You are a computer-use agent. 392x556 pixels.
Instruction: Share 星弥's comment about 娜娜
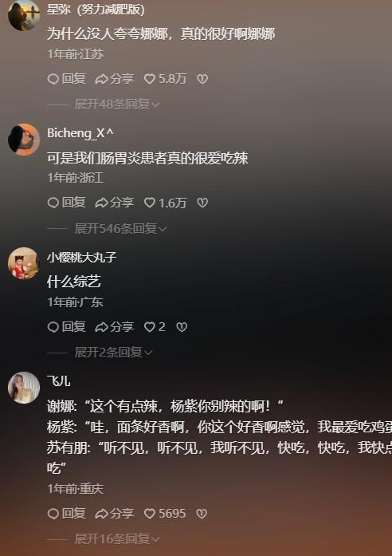click(x=115, y=79)
